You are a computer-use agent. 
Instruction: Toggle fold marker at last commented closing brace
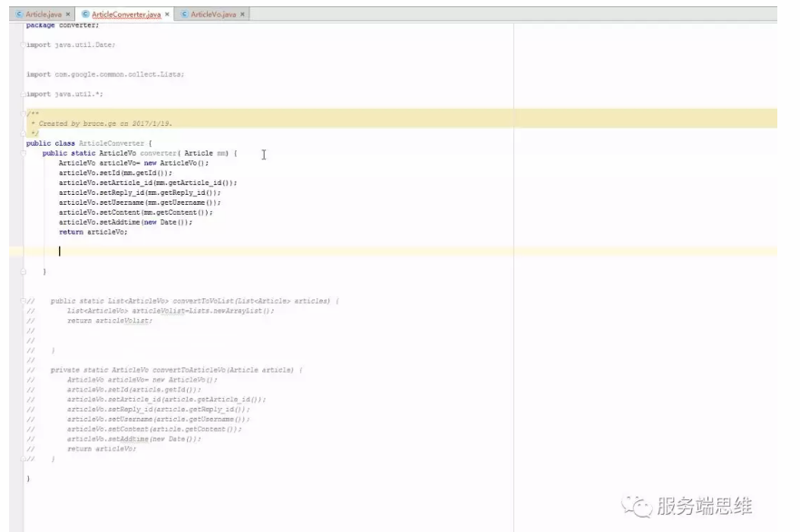[x=23, y=459]
